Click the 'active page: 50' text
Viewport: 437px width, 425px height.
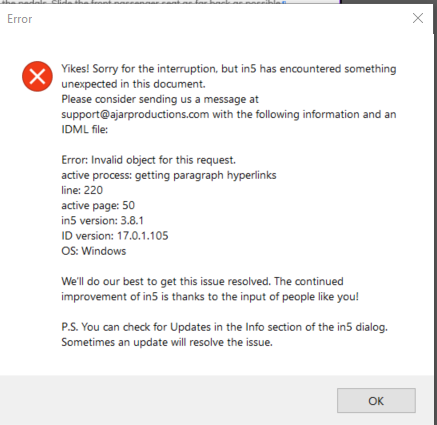point(98,205)
